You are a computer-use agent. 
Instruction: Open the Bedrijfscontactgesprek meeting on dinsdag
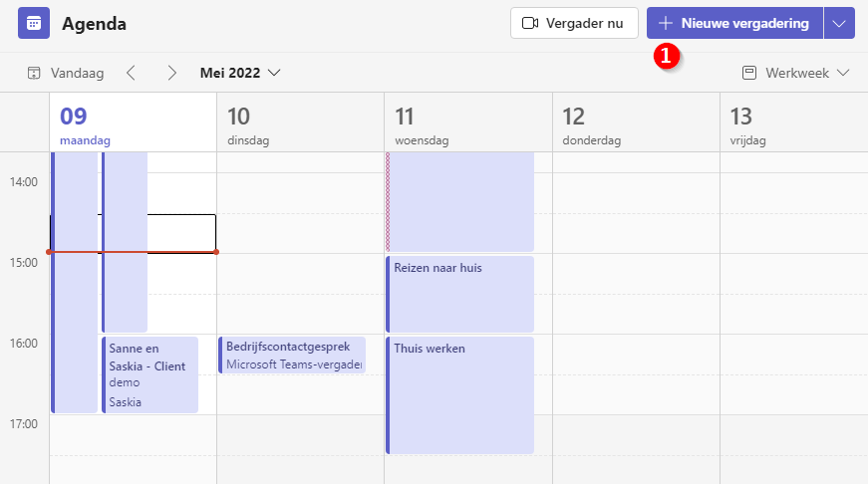pos(291,355)
